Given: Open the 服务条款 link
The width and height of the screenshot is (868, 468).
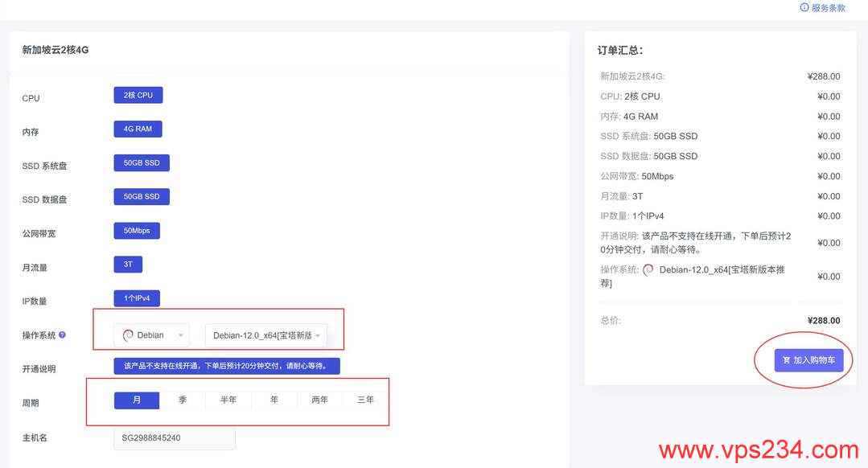Looking at the screenshot, I should (x=829, y=7).
